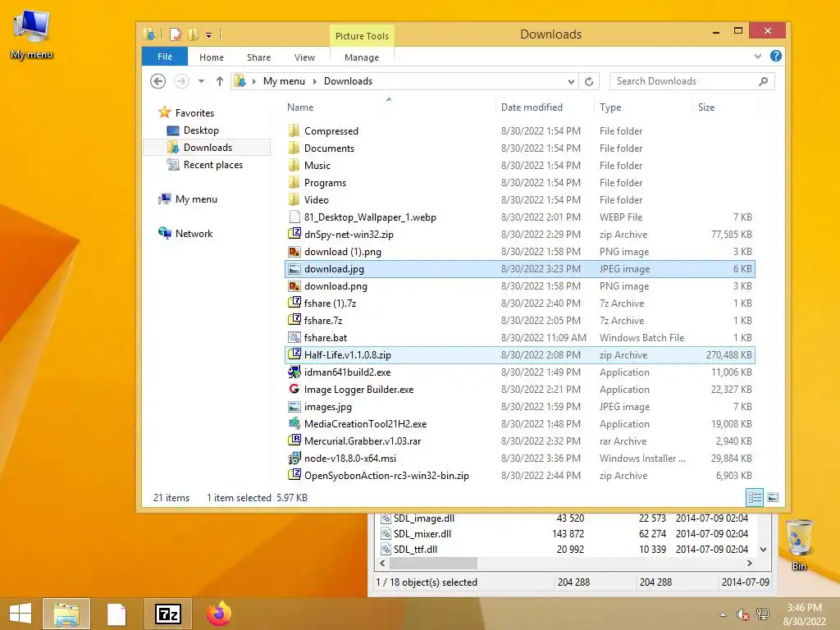The height and width of the screenshot is (630, 840).
Task: Select the download (1).png image icon
Action: tap(294, 251)
